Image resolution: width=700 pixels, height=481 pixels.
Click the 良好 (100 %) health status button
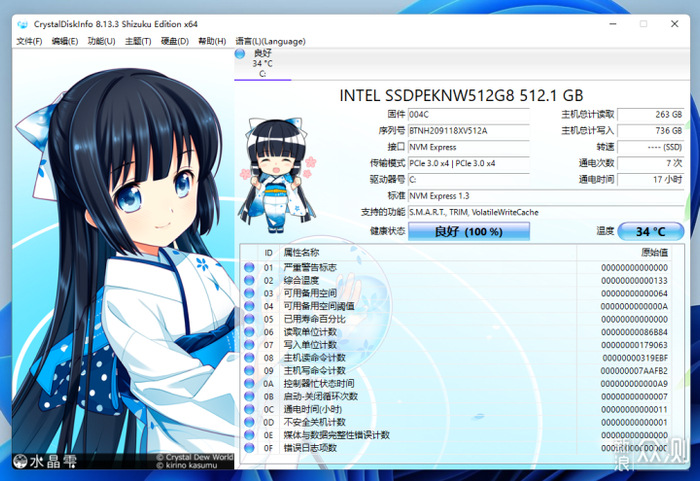(469, 231)
